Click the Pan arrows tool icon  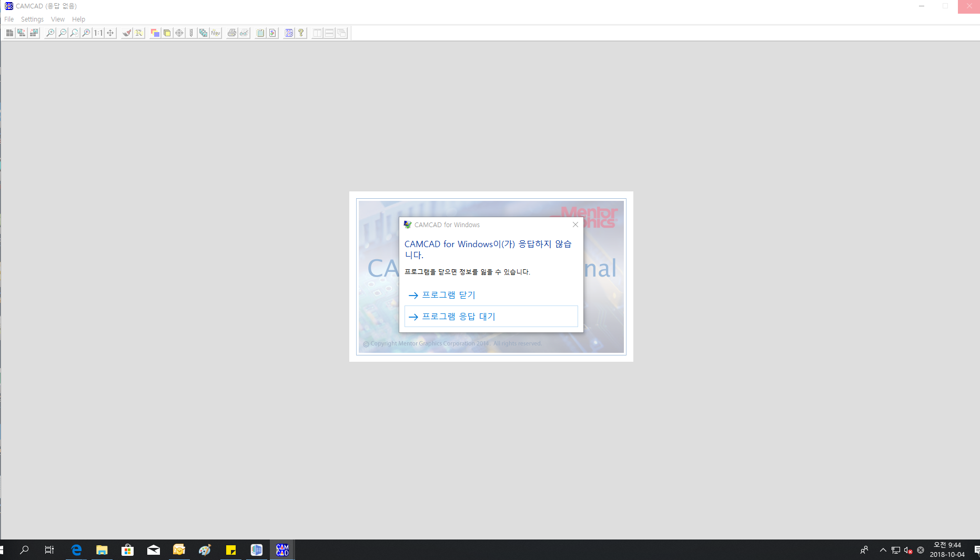click(110, 33)
